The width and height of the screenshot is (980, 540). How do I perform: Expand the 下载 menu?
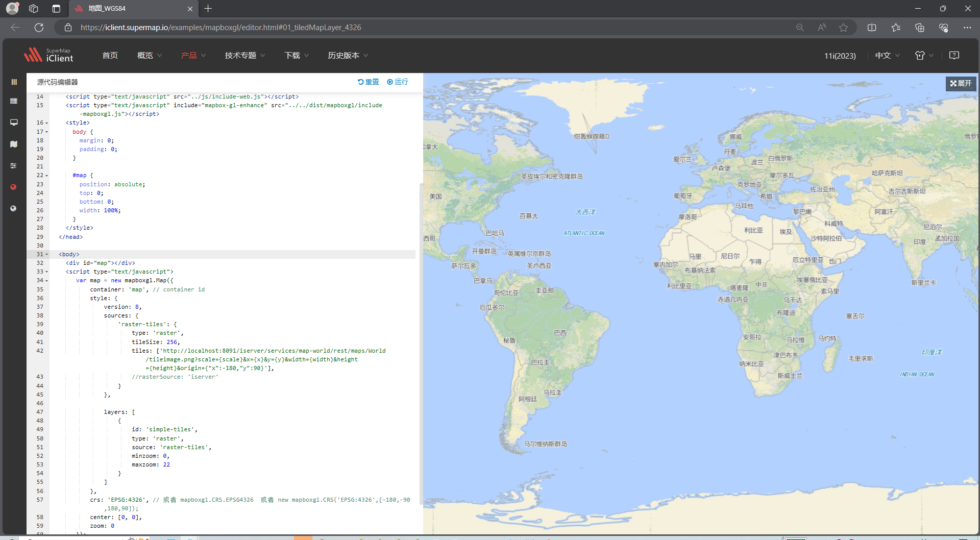[x=297, y=55]
